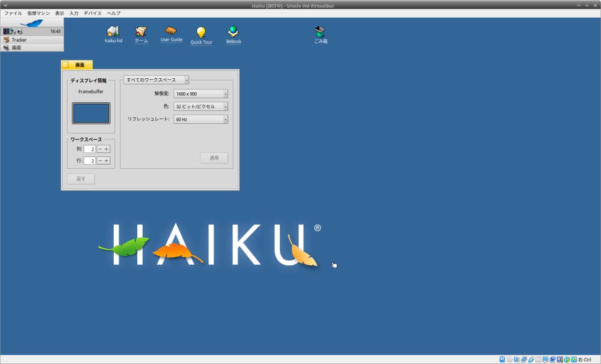
Task: Decrease the 列 workspace columns with the minus button
Action: click(x=100, y=149)
